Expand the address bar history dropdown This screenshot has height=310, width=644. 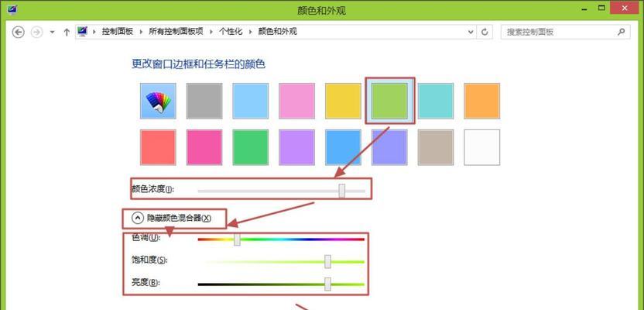pos(471,32)
